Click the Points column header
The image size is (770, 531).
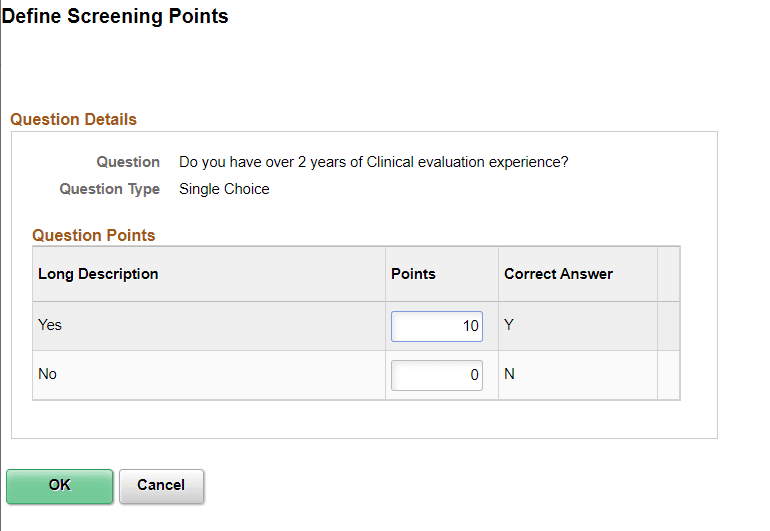click(x=413, y=274)
